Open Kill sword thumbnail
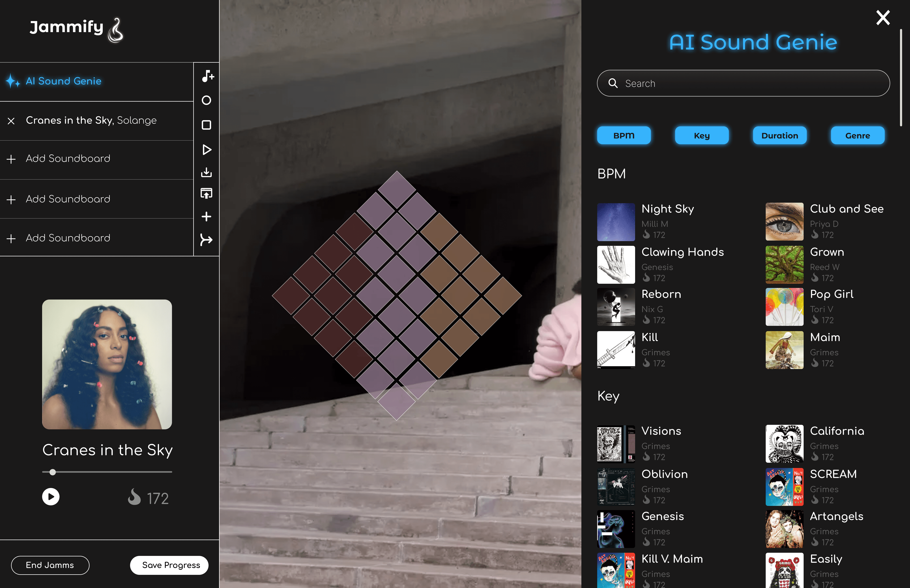 pyautogui.click(x=616, y=350)
